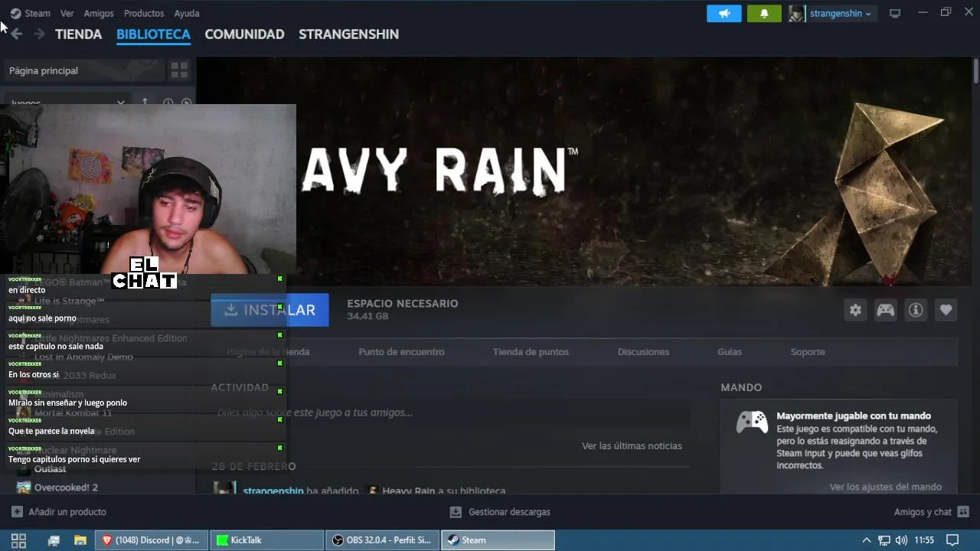Switch to KickTalk window in taskbar
This screenshot has width=980, height=551.
tap(266, 540)
